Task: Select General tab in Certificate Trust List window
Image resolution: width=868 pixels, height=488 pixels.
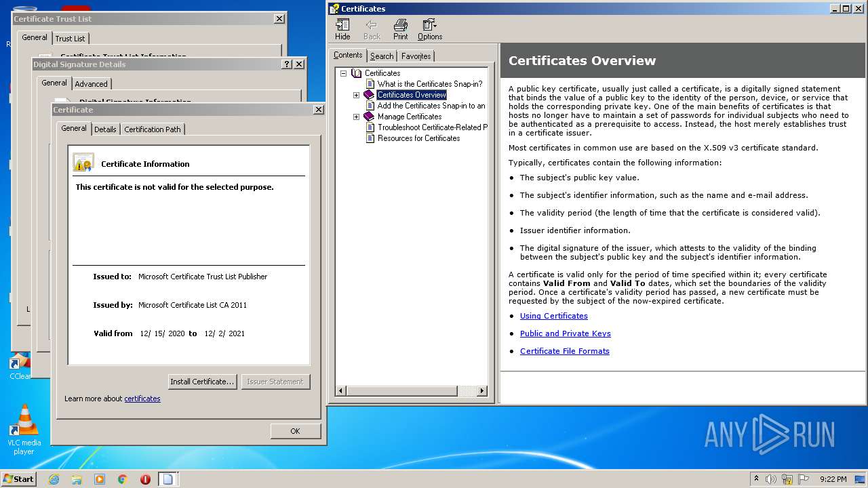Action: coord(35,37)
